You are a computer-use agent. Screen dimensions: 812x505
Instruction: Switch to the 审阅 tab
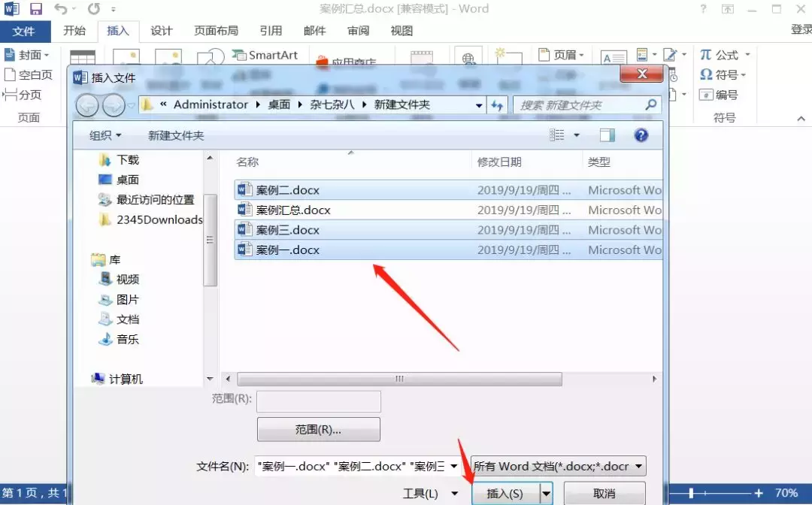(358, 31)
